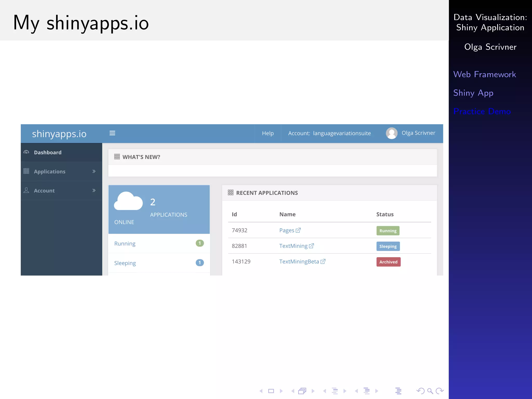Click the Id column header
The image size is (532, 399).
pyautogui.click(x=234, y=214)
